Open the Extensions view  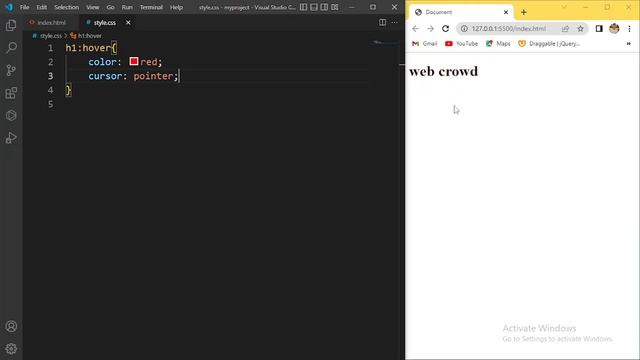(x=11, y=93)
